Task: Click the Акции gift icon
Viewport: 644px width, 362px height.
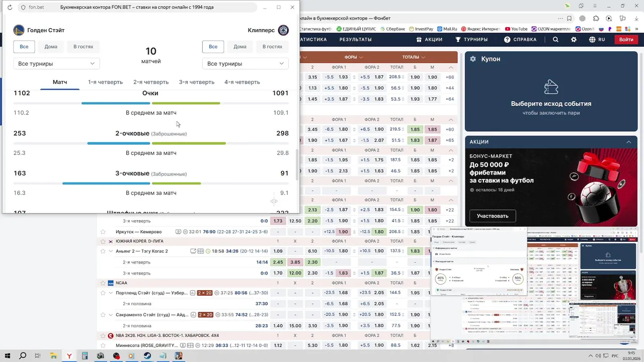Action: [x=419, y=40]
